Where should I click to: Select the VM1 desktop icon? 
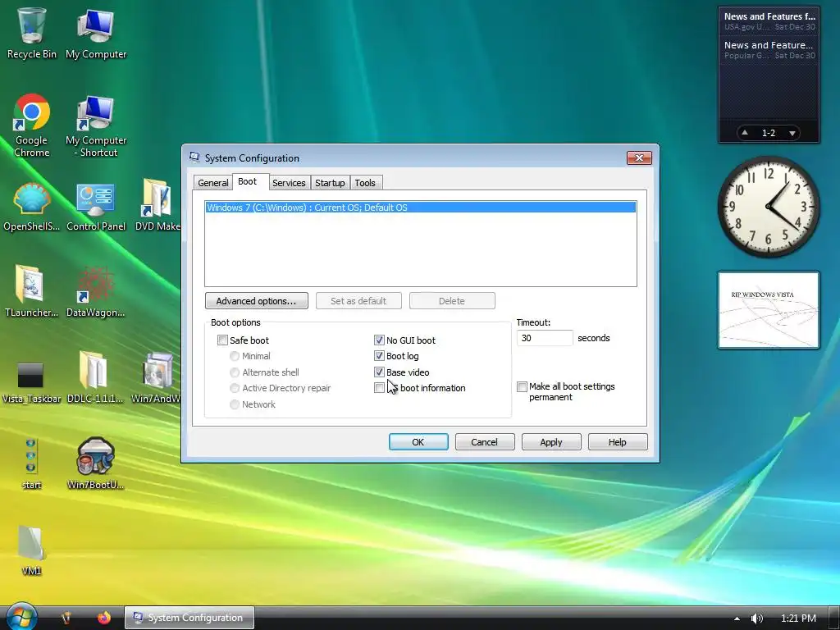[31, 550]
